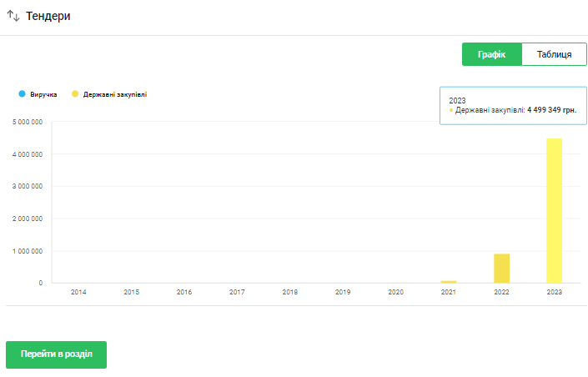Click the 2016 x-axis label
Screen dimensions: 588x377
click(184, 293)
